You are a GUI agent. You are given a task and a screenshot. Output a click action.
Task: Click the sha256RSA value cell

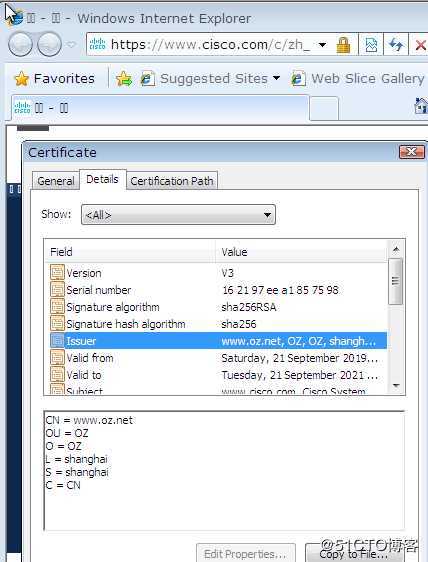[249, 307]
